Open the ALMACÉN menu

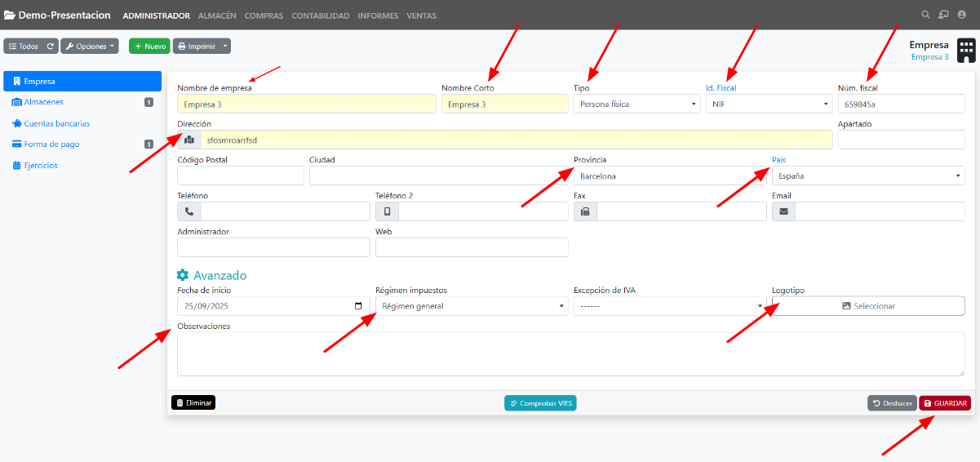click(x=217, y=16)
